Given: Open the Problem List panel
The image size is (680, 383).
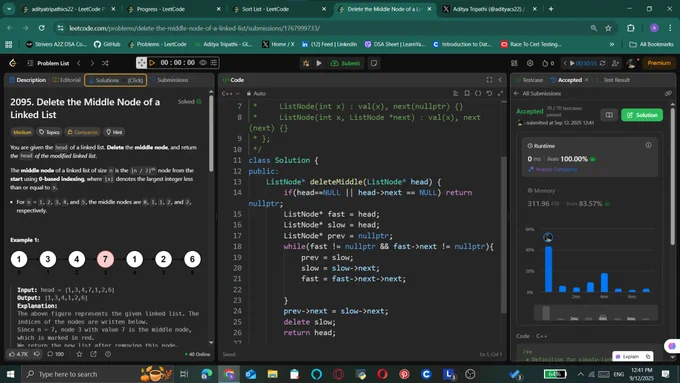Looking at the screenshot, I should pos(48,63).
